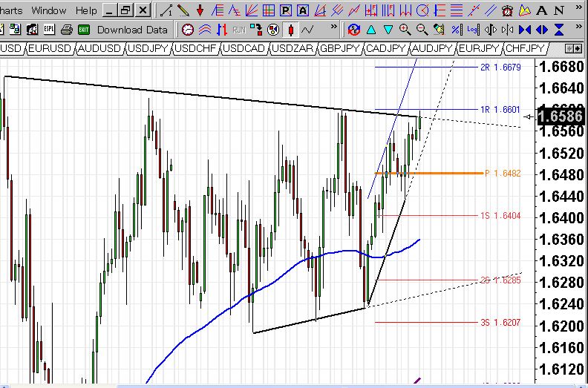
Task: Switch to the EURUSD tab
Action: (x=50, y=48)
